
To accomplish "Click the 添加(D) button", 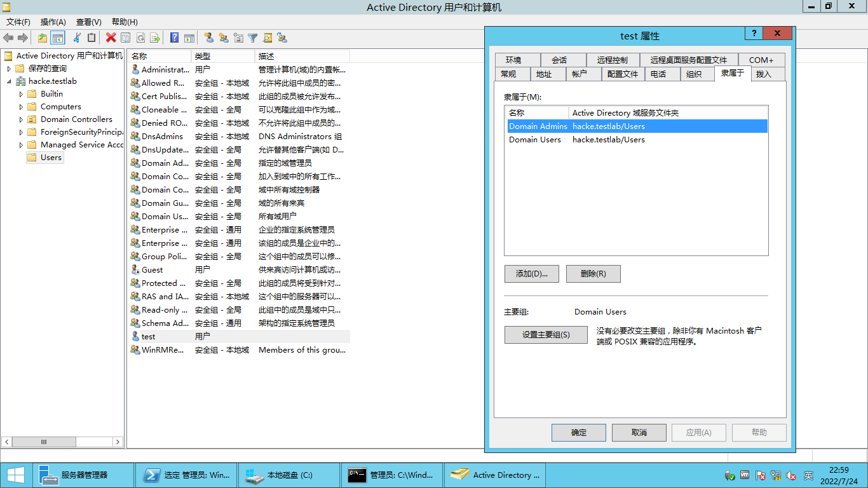I will point(531,274).
